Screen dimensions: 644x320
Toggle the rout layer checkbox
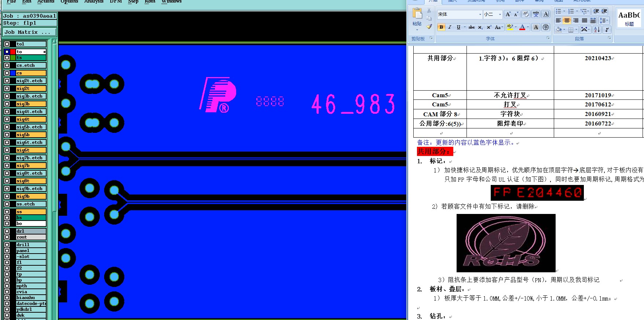pos(7,237)
